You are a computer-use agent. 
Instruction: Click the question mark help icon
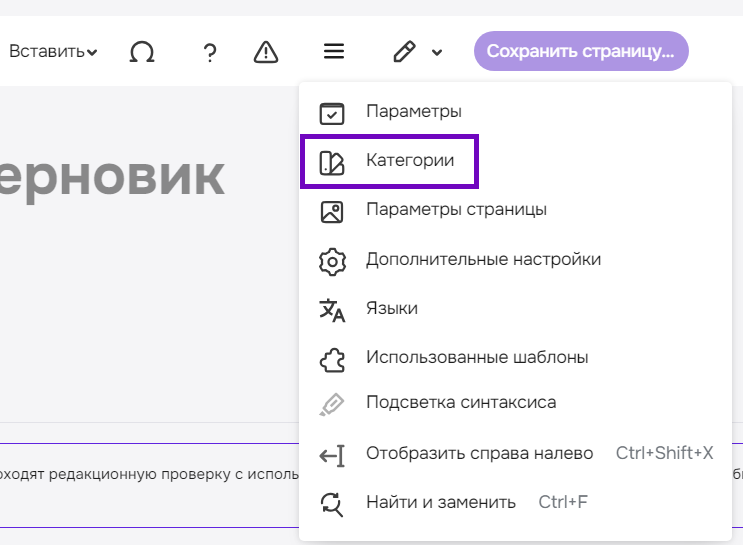click(209, 52)
